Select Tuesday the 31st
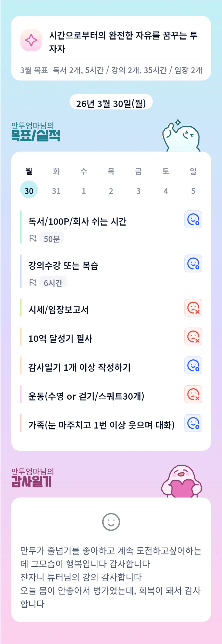 [x=56, y=190]
